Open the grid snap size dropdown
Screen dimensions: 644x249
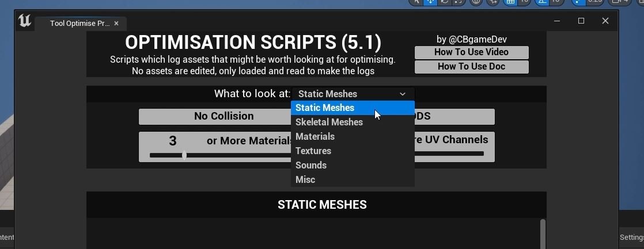[x=524, y=2]
